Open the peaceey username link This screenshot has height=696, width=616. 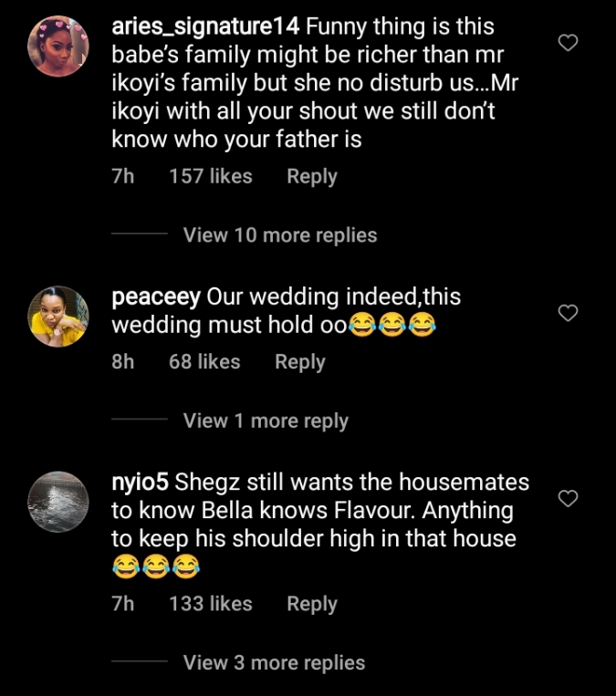(x=156, y=297)
